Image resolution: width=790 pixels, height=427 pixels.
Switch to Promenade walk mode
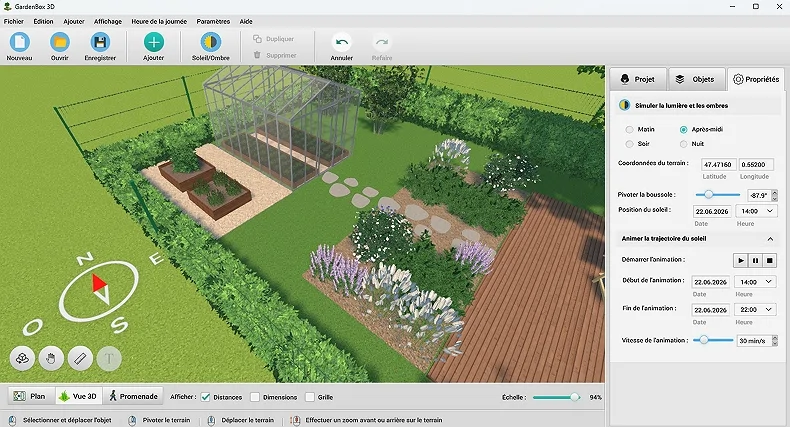(134, 397)
